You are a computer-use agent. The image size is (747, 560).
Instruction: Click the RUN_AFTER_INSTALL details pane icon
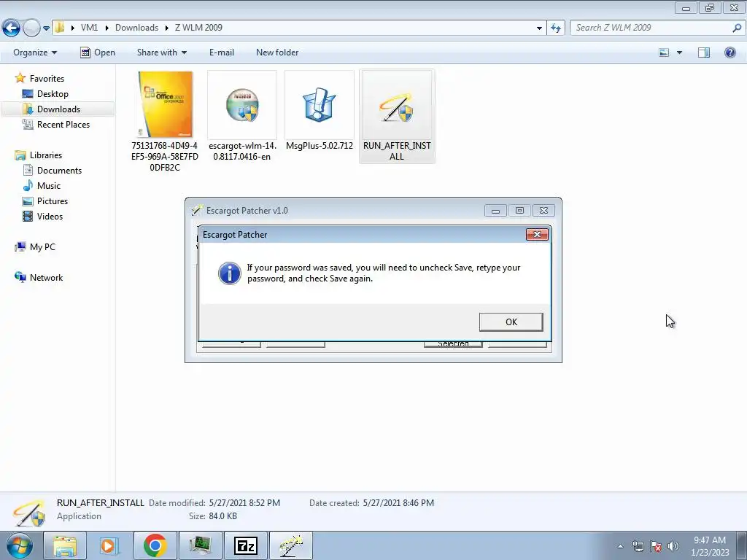29,514
